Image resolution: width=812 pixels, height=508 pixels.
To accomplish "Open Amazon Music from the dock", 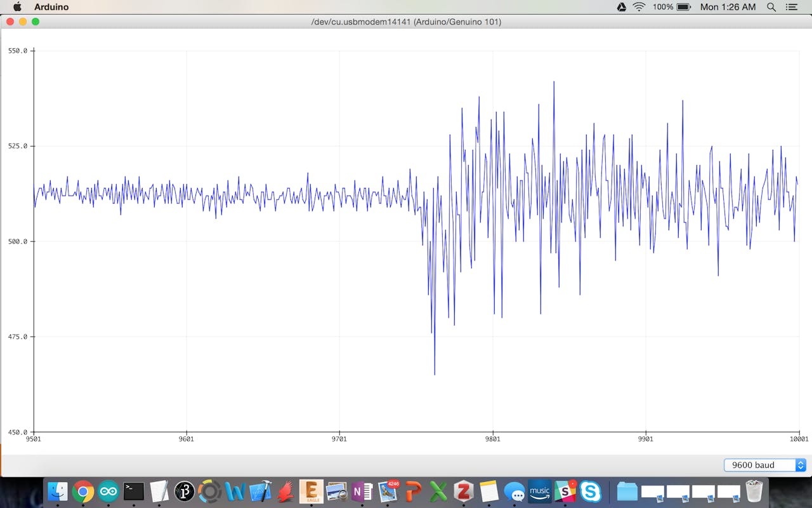I will (x=540, y=491).
